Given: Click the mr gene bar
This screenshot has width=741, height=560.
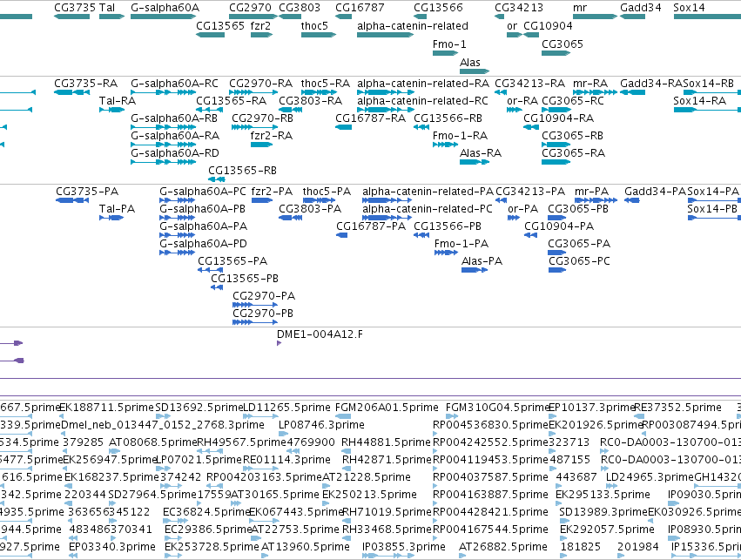Looking at the screenshot, I should [x=595, y=17].
